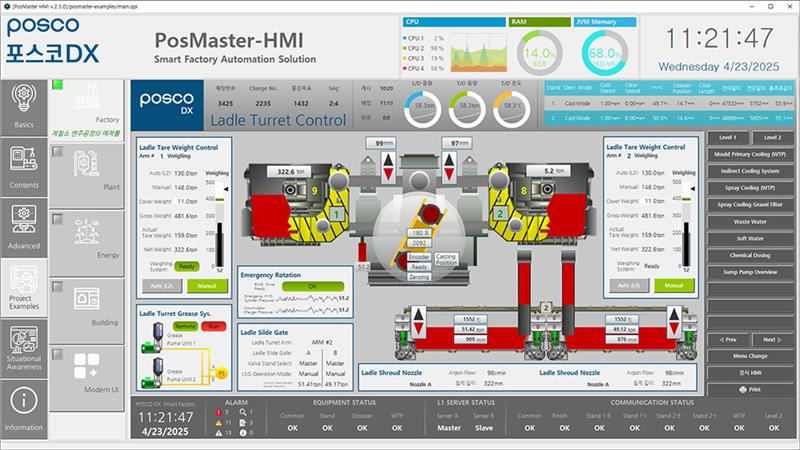Open the Waste Water screen

coord(750,221)
